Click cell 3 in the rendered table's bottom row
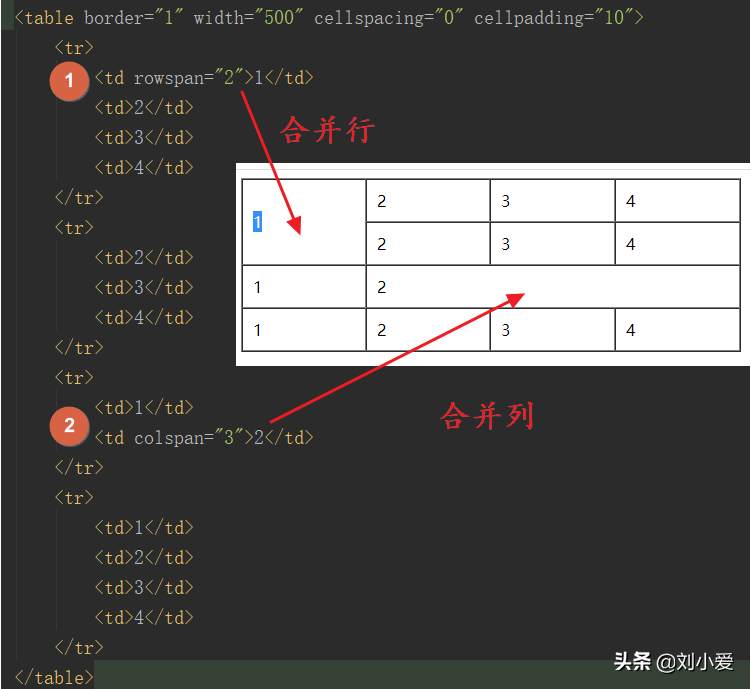The width and height of the screenshot is (751, 689). (x=551, y=331)
